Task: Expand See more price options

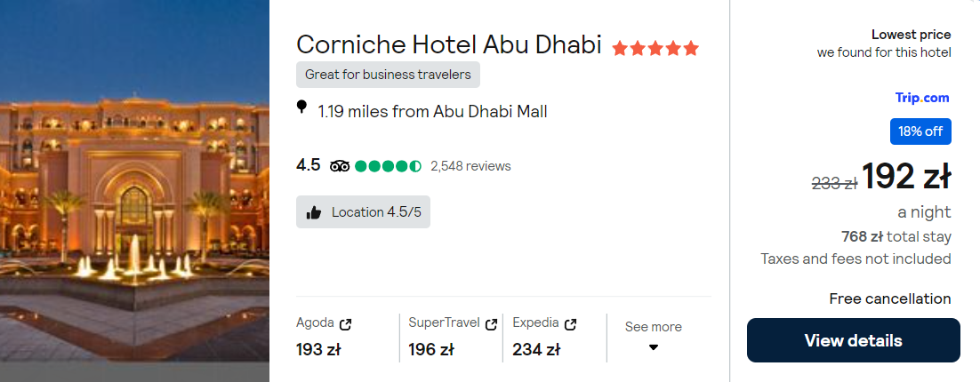Action: (653, 337)
